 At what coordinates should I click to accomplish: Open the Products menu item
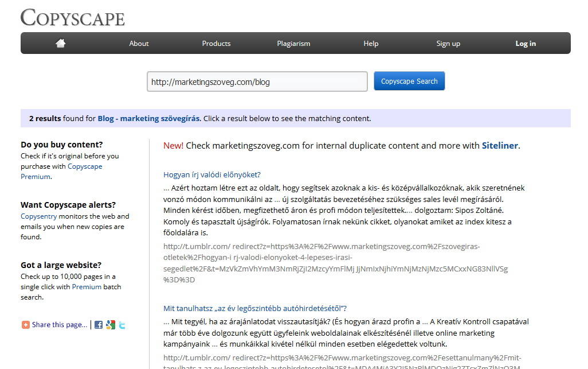[x=216, y=44]
